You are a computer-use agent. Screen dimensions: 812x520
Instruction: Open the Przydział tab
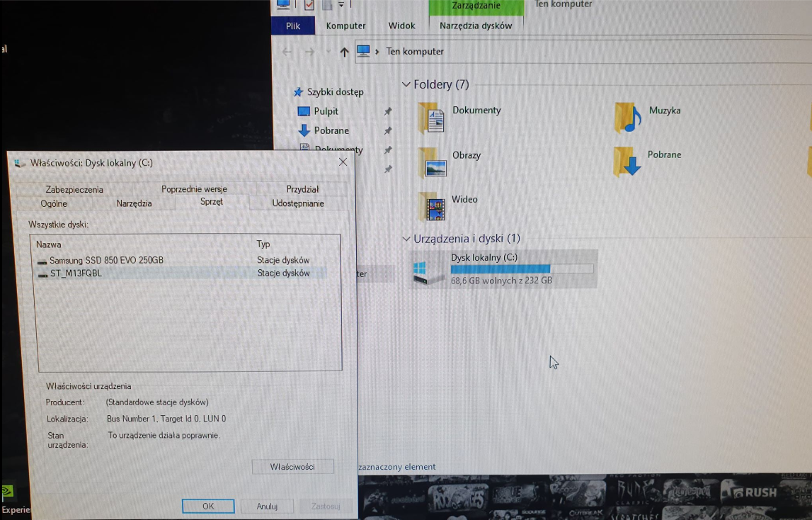click(x=302, y=189)
